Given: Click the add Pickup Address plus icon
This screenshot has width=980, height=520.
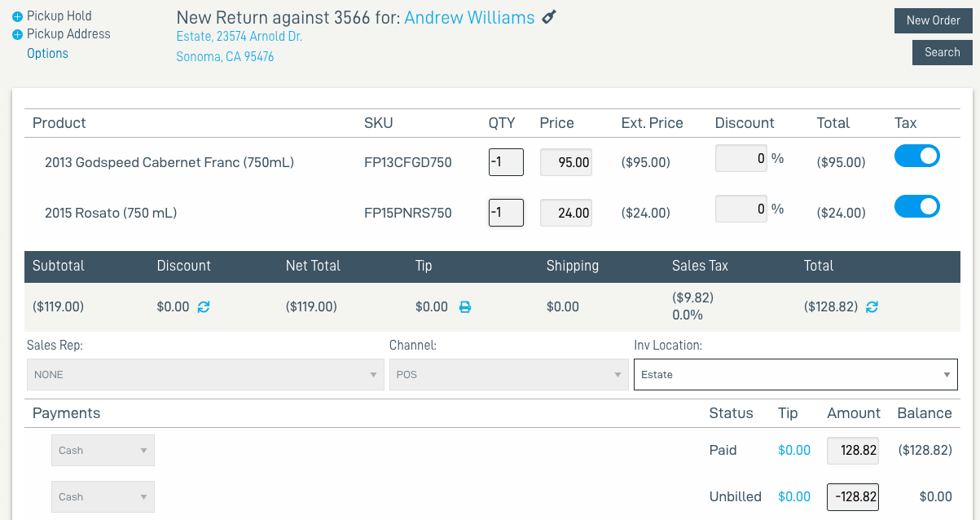Looking at the screenshot, I should pos(17,34).
